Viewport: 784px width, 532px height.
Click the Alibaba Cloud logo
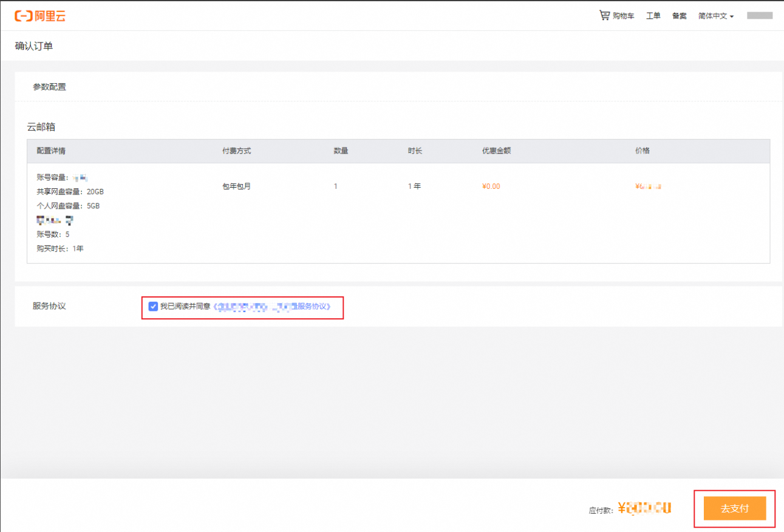(40, 16)
